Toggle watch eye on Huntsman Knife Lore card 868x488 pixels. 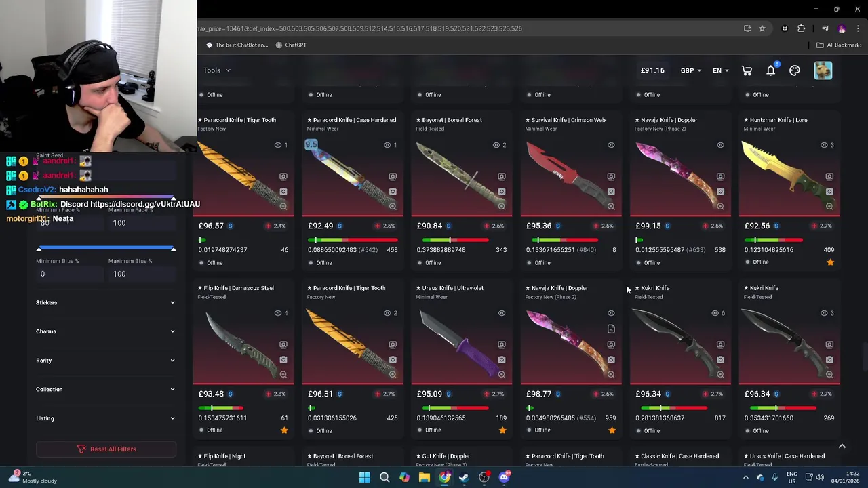pyautogui.click(x=824, y=145)
